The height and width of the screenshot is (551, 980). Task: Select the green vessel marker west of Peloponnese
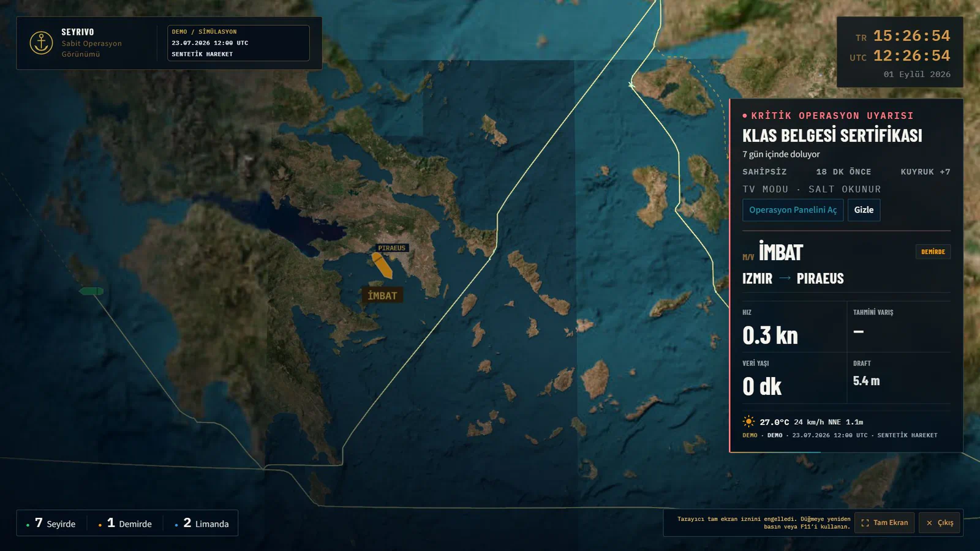point(91,291)
